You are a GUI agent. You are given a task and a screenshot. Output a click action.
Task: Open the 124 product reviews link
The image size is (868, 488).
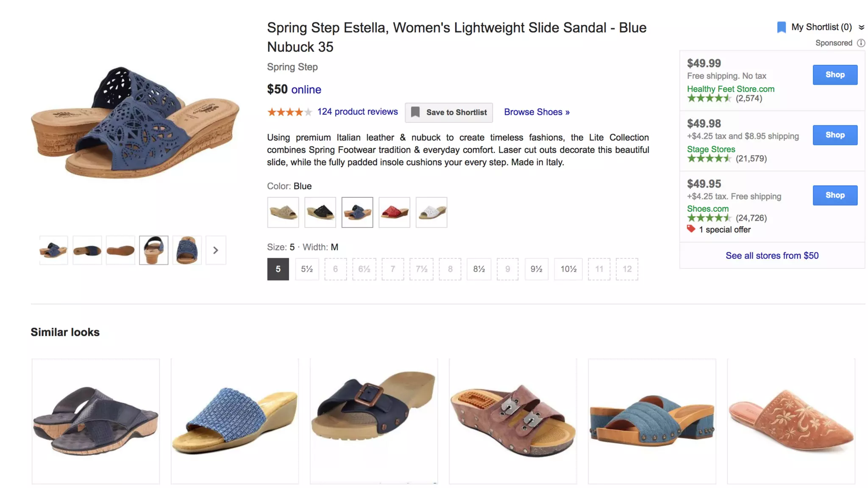[357, 111]
